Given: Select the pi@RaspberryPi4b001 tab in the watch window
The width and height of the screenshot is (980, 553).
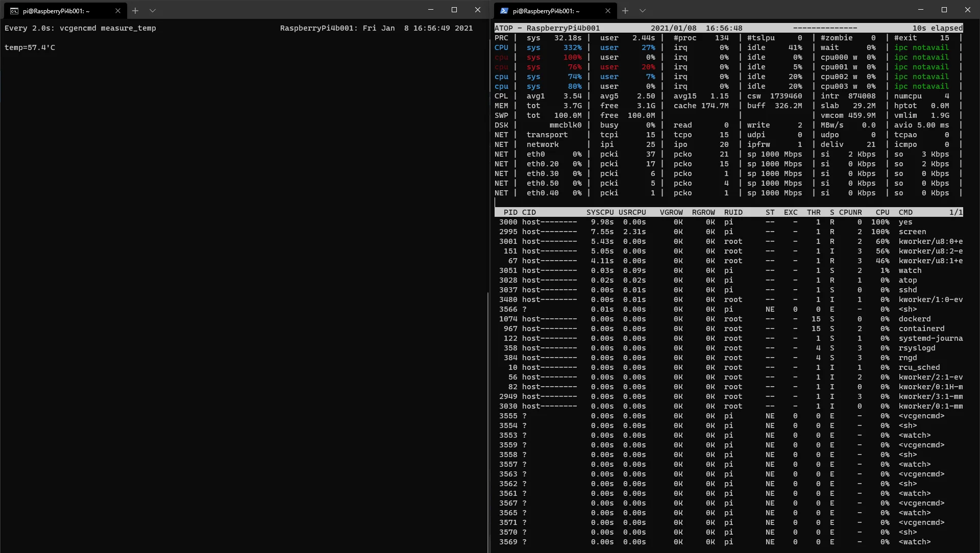Looking at the screenshot, I should [56, 11].
